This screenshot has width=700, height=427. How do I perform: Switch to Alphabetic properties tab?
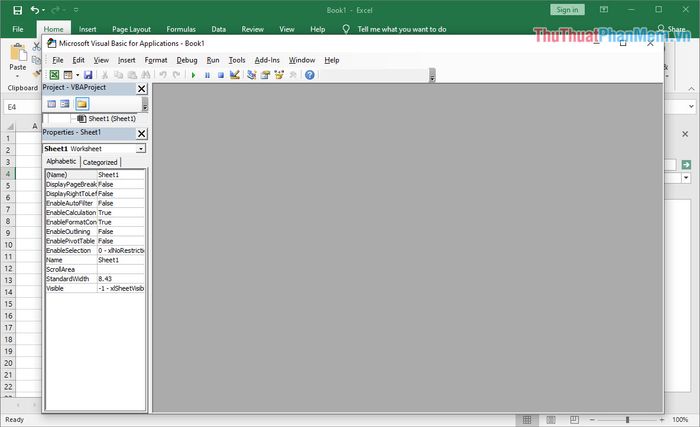click(61, 161)
